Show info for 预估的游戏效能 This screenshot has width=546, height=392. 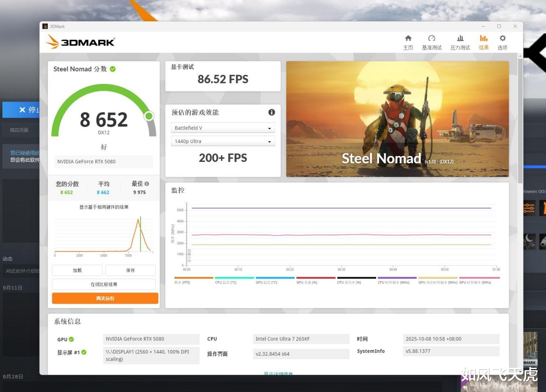coord(272,112)
